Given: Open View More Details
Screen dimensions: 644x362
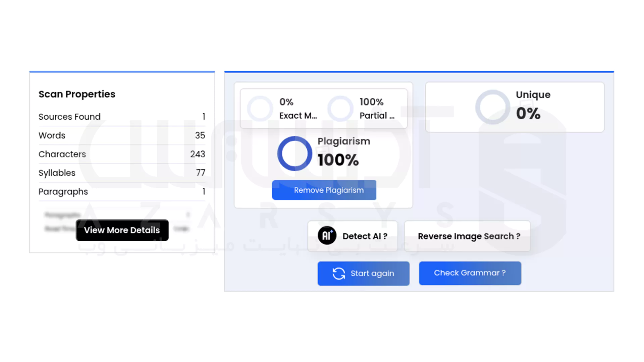Looking at the screenshot, I should click(122, 230).
